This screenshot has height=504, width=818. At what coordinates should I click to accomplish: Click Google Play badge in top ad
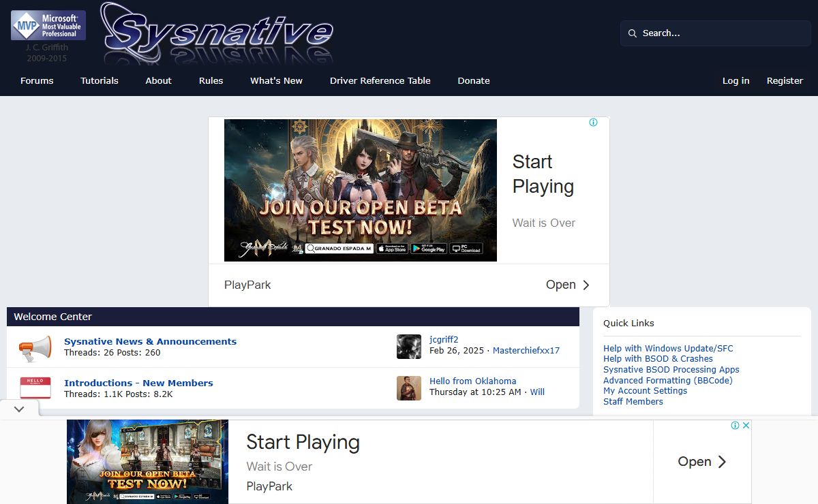tap(428, 249)
